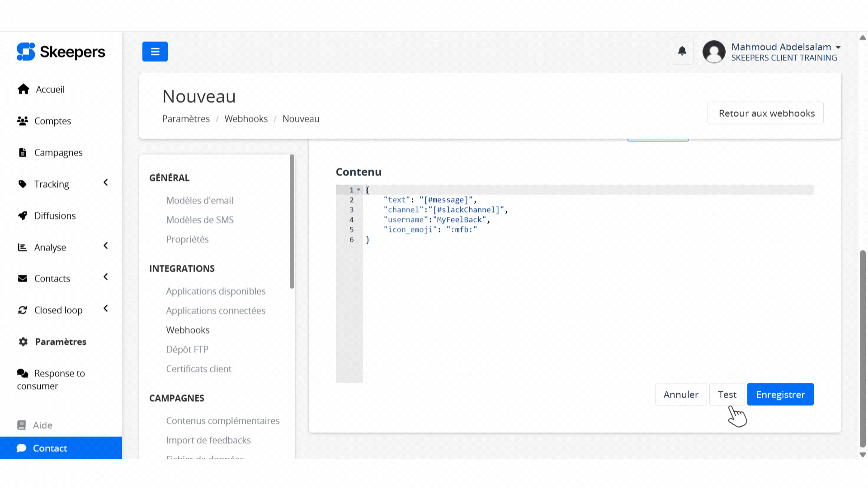This screenshot has width=868, height=488.
Task: Open the notifications bell
Action: [x=682, y=51]
